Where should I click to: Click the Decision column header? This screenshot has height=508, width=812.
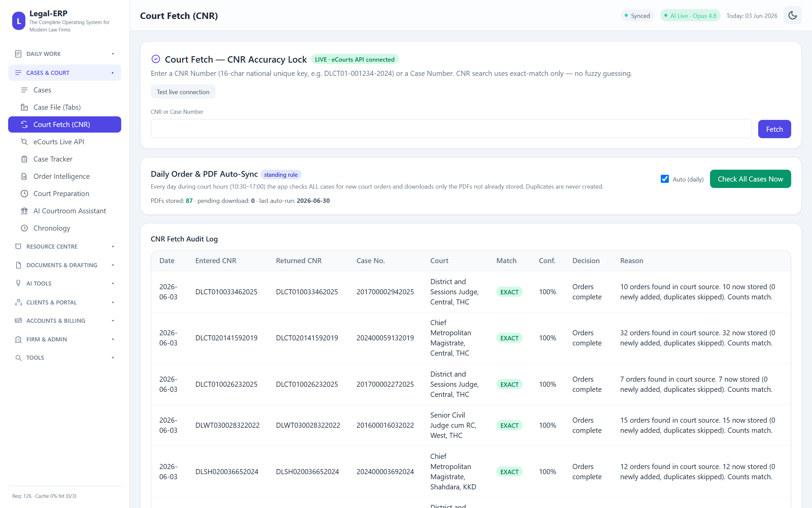click(586, 260)
